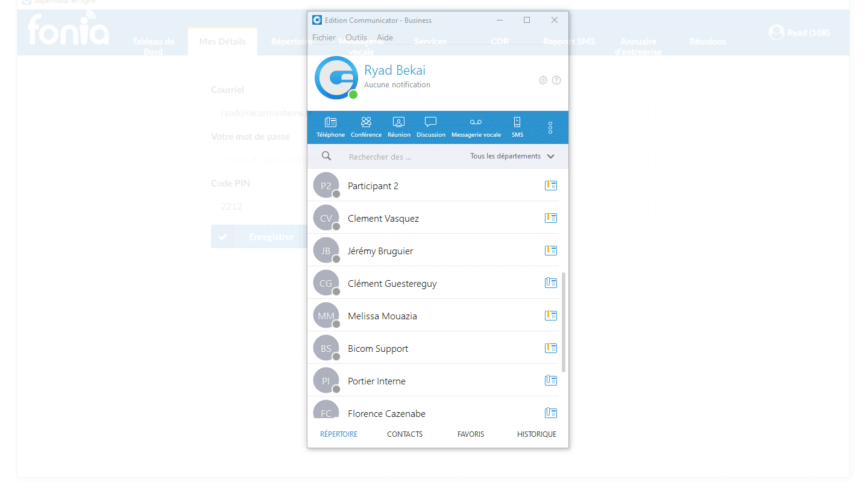Show more options with three-dot icon
The image size is (868, 488).
pos(550,128)
